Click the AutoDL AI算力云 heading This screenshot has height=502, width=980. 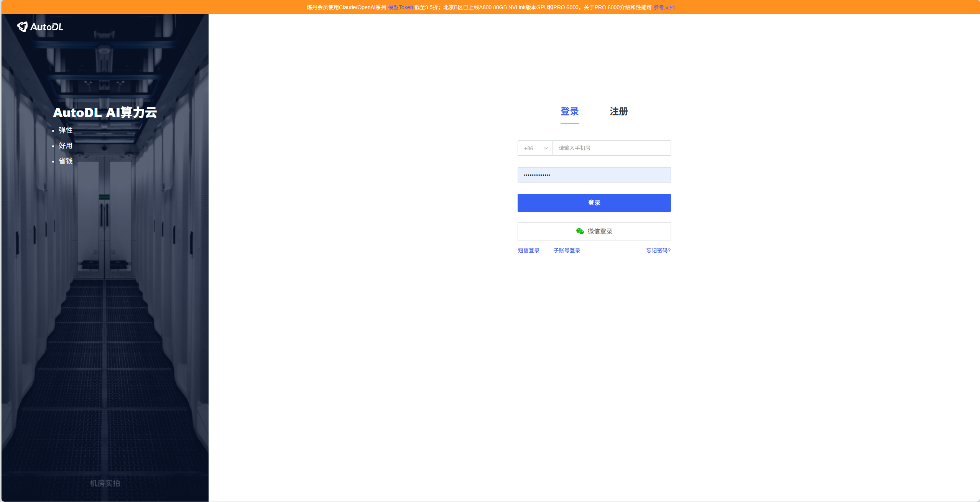point(105,112)
